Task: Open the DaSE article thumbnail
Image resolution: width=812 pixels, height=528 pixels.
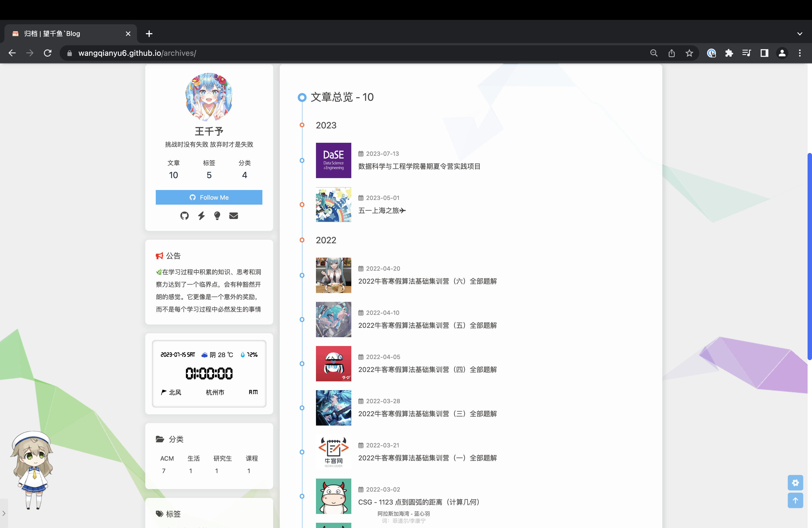Action: pos(333,160)
